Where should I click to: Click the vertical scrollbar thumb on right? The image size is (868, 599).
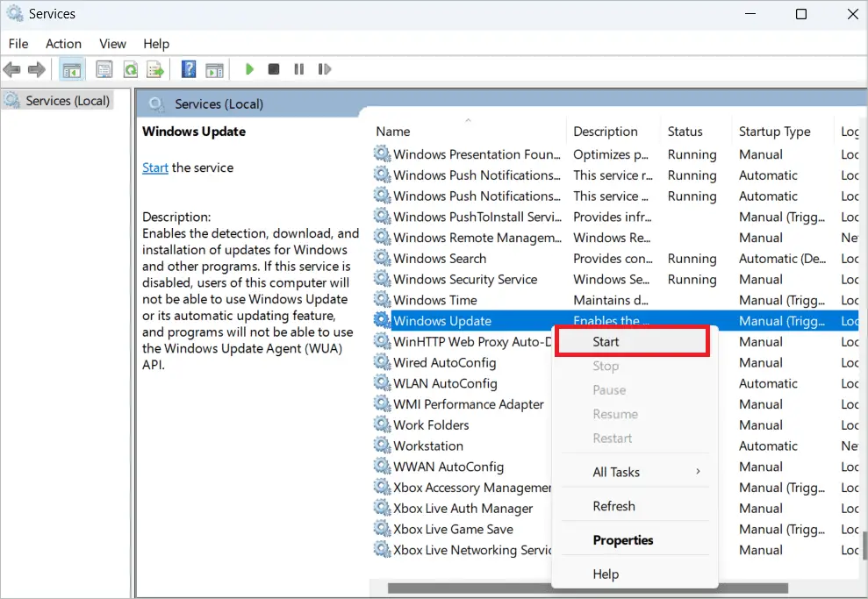click(x=864, y=545)
